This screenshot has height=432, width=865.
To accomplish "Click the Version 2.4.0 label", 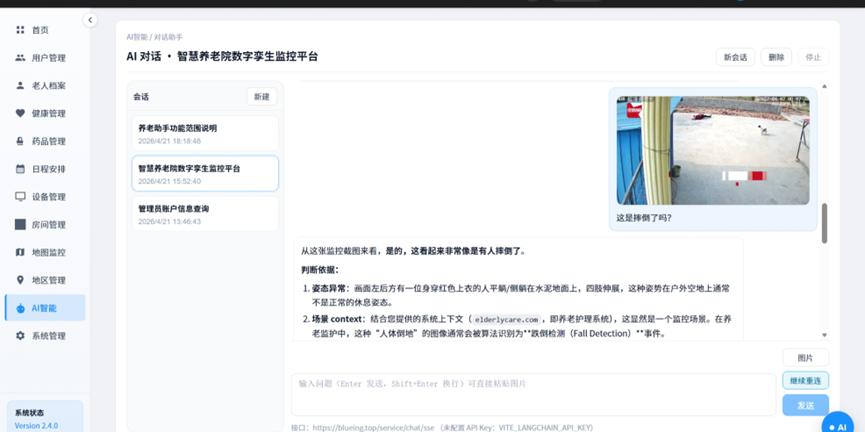I will point(36,426).
